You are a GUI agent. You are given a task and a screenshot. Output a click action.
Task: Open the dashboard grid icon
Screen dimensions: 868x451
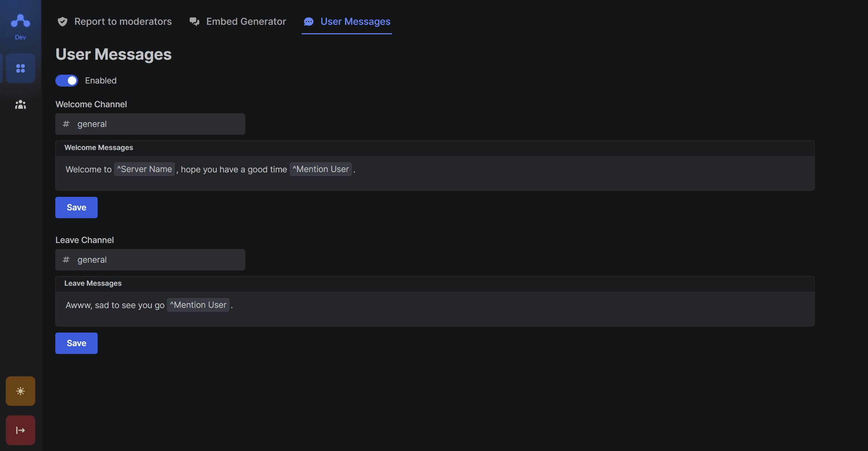click(20, 69)
